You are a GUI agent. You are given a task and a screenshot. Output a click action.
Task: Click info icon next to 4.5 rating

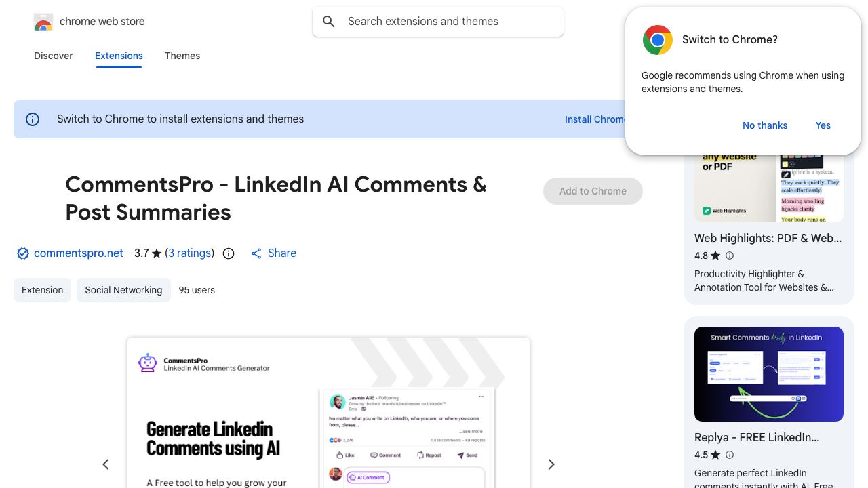coord(730,455)
